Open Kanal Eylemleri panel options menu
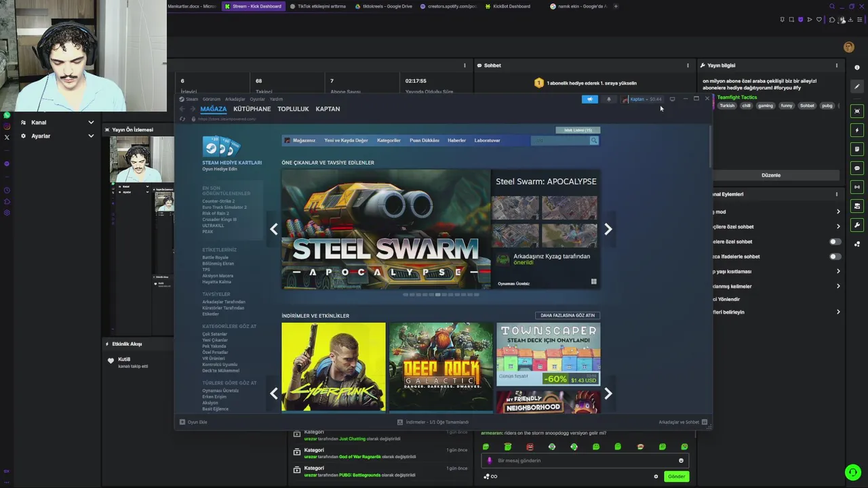This screenshot has width=868, height=488. [x=836, y=195]
